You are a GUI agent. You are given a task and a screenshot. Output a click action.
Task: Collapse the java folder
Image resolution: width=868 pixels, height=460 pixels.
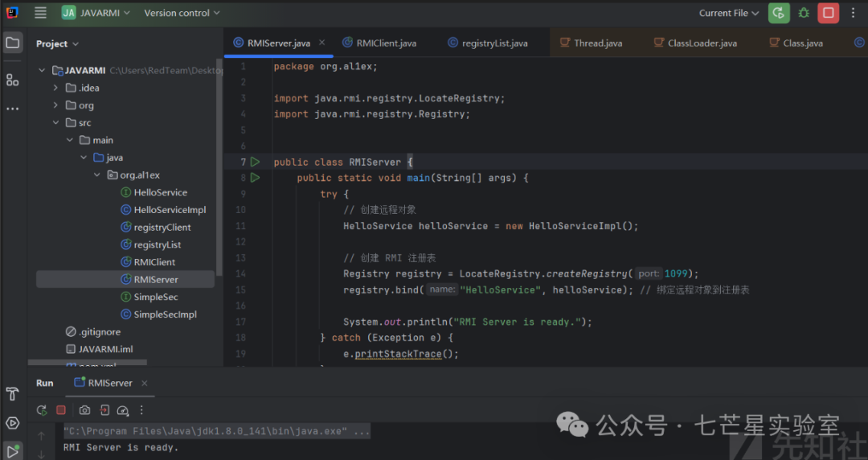[83, 158]
